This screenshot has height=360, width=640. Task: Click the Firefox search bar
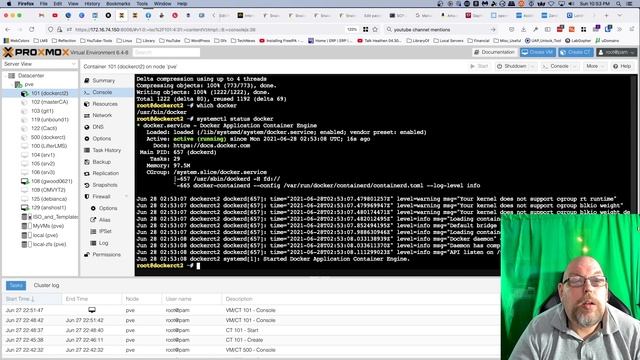441,29
